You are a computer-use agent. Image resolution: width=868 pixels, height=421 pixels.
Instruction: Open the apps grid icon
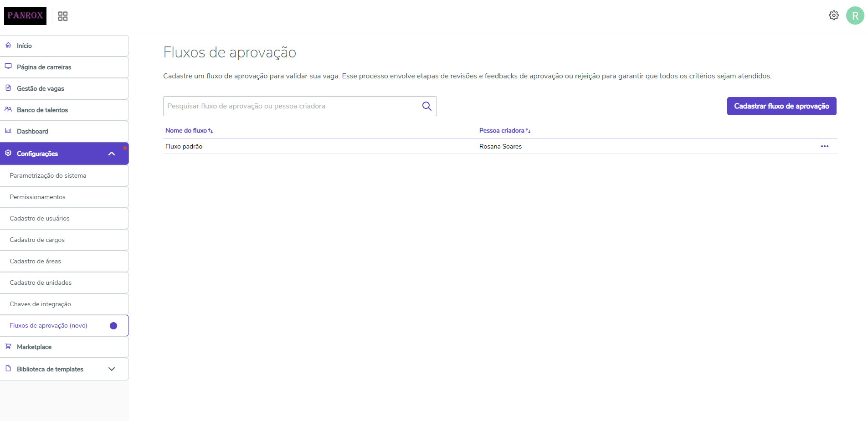coord(63,16)
